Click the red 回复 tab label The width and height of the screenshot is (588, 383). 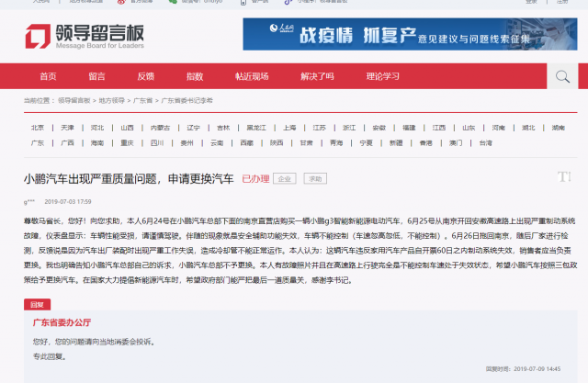(37, 305)
